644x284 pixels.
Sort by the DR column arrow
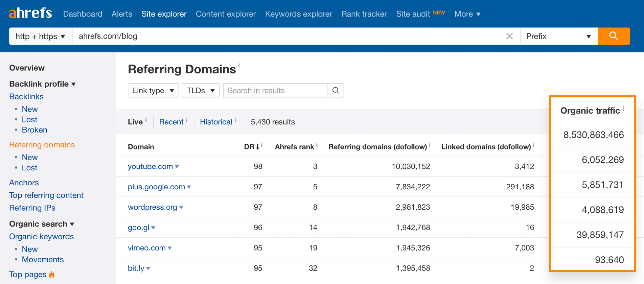click(x=257, y=147)
